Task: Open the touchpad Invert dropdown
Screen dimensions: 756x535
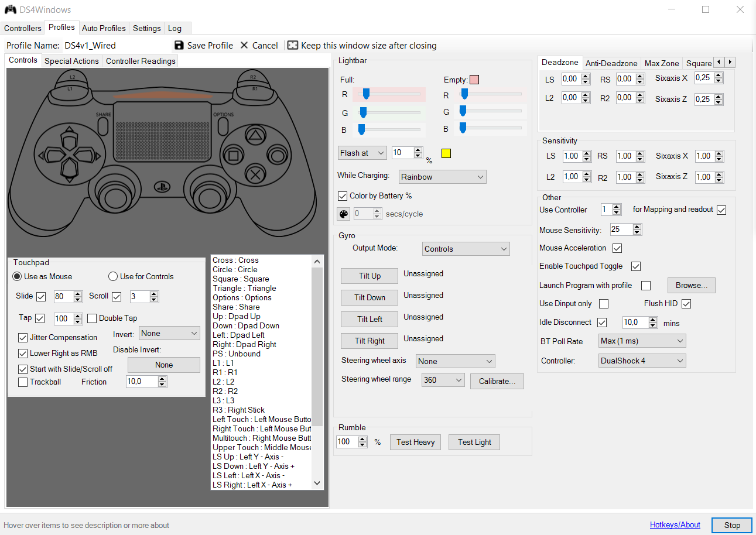Action: pos(170,333)
